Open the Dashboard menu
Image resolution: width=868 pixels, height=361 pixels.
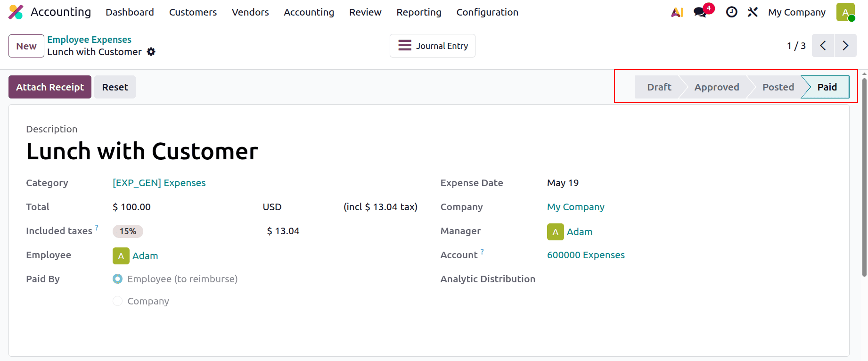click(130, 12)
